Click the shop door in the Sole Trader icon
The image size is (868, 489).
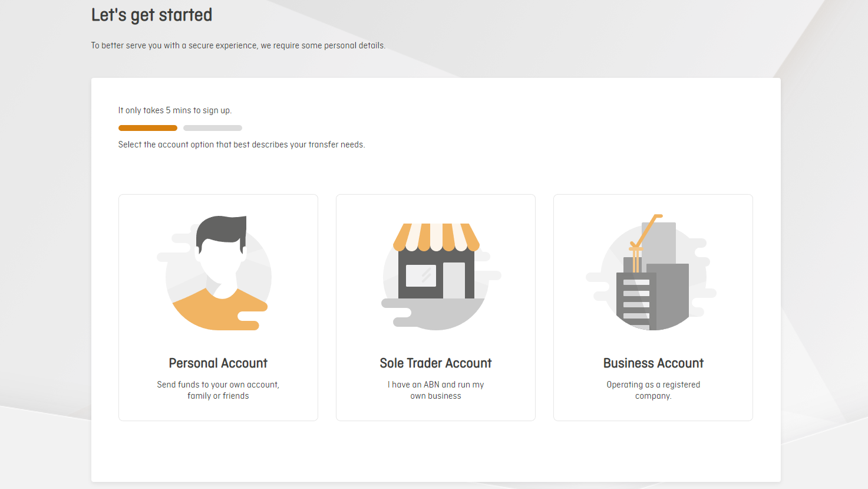point(454,280)
